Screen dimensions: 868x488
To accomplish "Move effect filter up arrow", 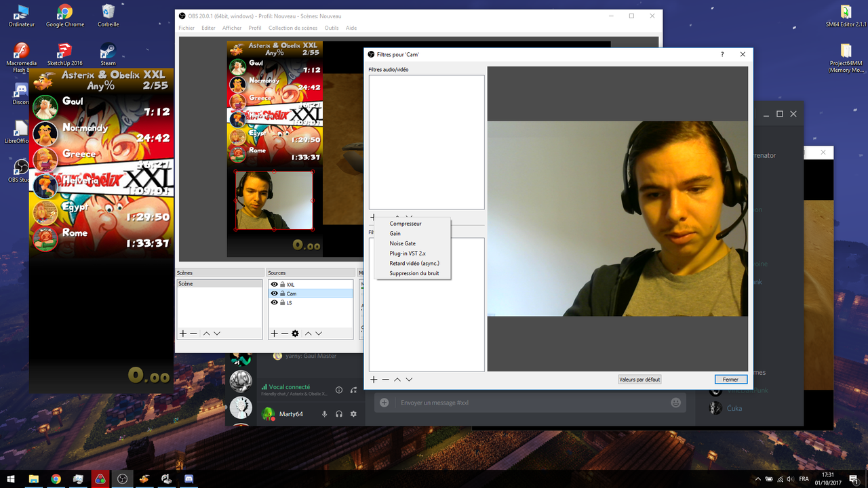I will coord(397,380).
